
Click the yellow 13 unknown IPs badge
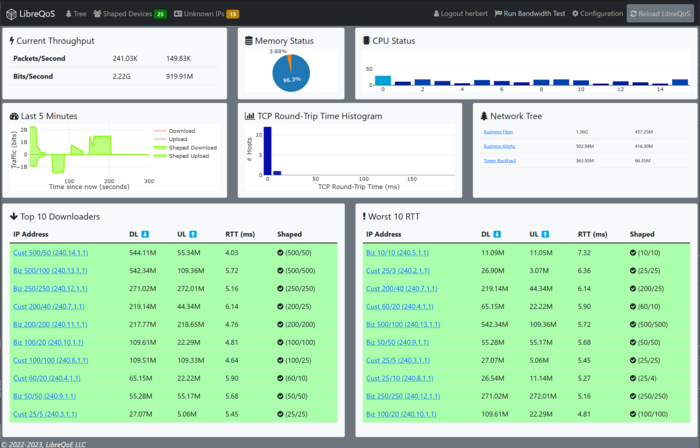point(233,14)
